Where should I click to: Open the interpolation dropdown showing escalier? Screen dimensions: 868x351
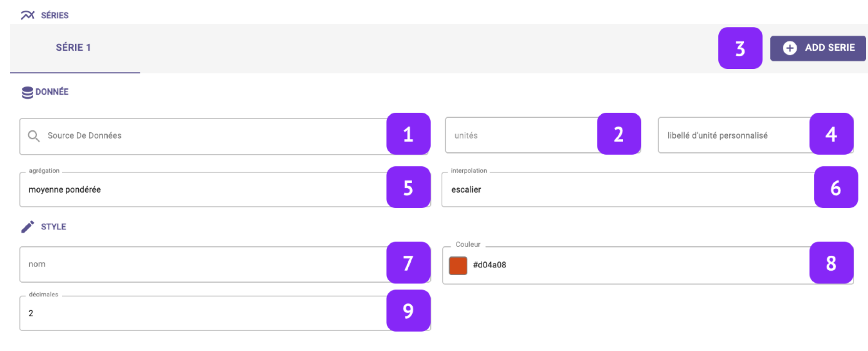627,190
